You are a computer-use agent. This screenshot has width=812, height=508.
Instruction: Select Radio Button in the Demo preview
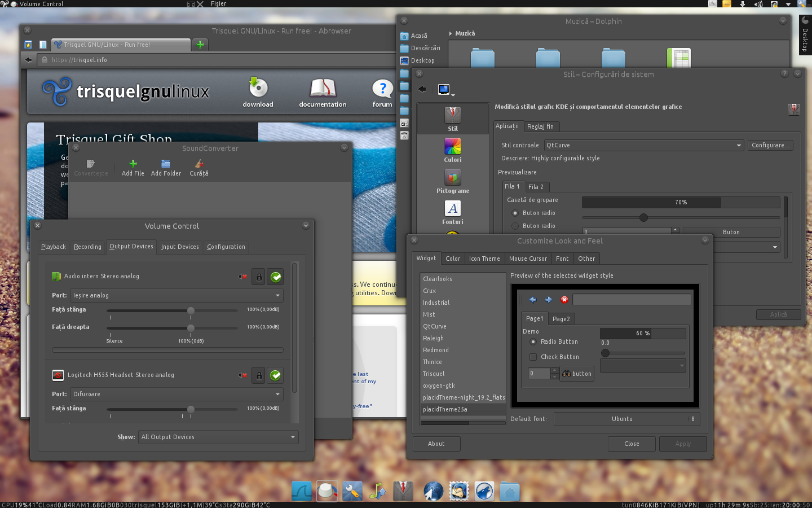click(x=533, y=342)
